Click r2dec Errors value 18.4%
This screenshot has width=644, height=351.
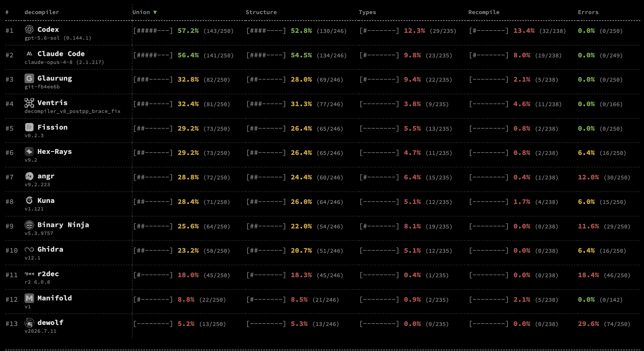[x=588, y=275]
